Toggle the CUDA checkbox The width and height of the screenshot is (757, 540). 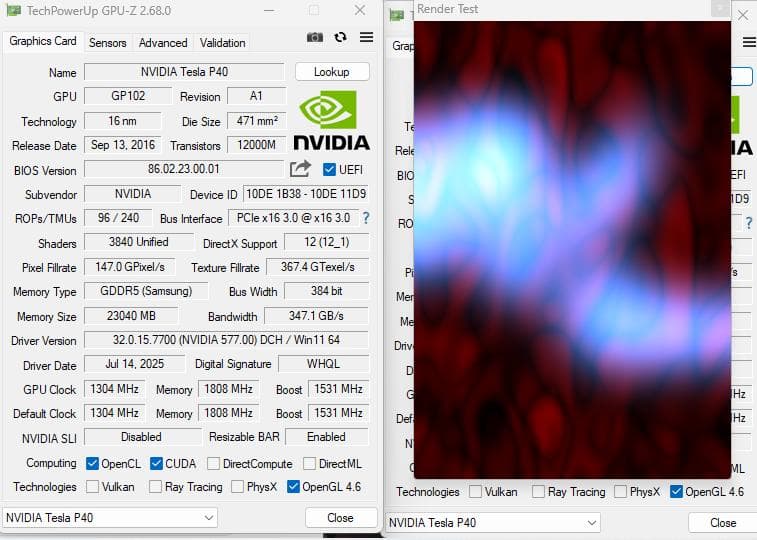pyautogui.click(x=156, y=464)
